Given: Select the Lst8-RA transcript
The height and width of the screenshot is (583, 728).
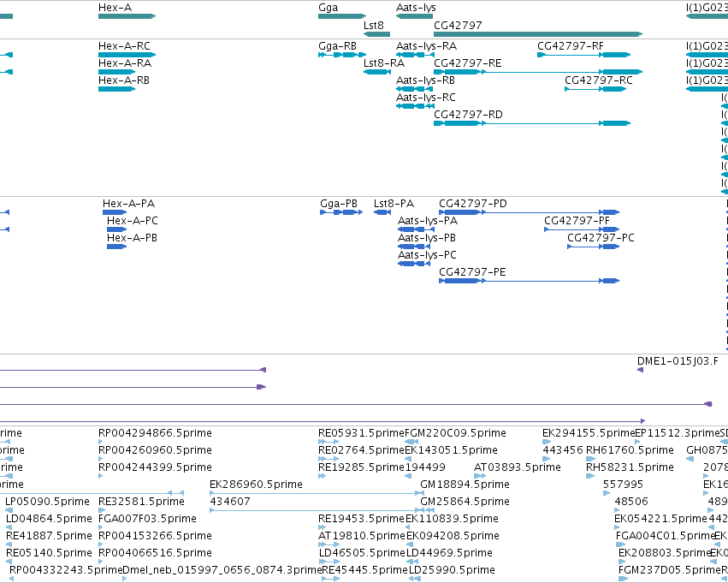Looking at the screenshot, I should coord(376,72).
